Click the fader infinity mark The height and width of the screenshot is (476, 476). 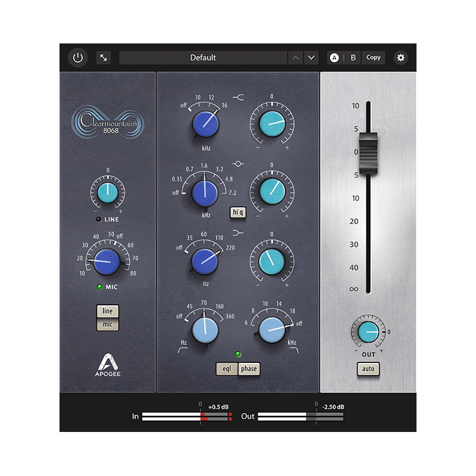[353, 289]
